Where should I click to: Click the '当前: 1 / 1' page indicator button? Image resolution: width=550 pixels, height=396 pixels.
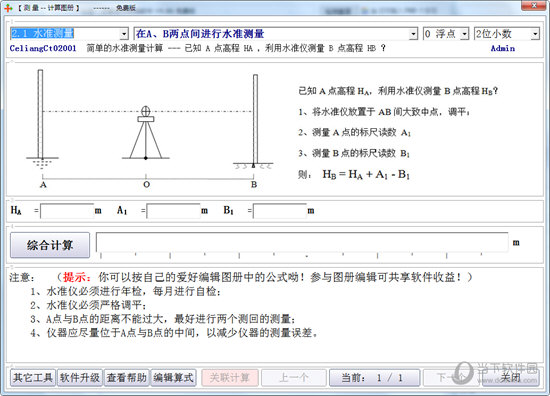374,378
